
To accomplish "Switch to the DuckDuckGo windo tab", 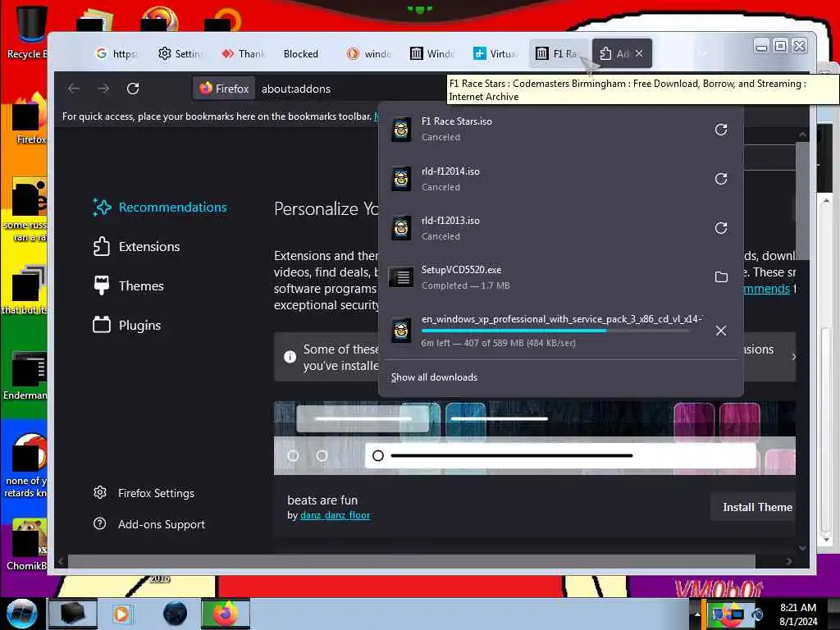I will [x=368, y=53].
